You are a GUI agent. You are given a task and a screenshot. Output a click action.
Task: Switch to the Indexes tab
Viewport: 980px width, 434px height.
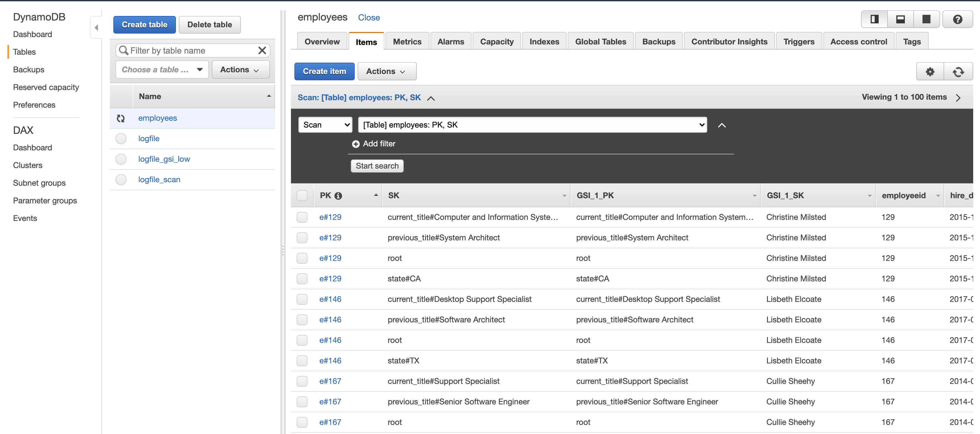click(x=544, y=42)
